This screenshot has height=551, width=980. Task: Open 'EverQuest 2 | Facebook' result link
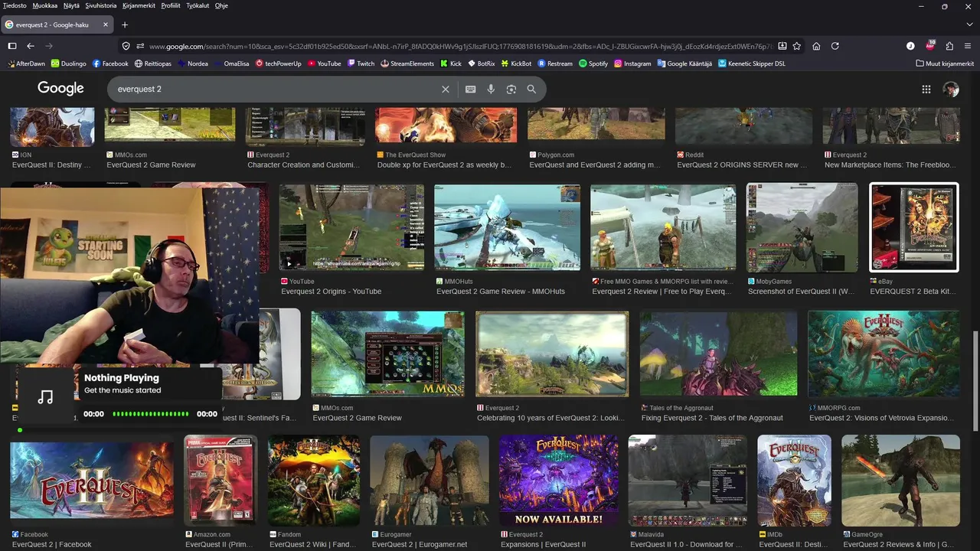point(52,544)
